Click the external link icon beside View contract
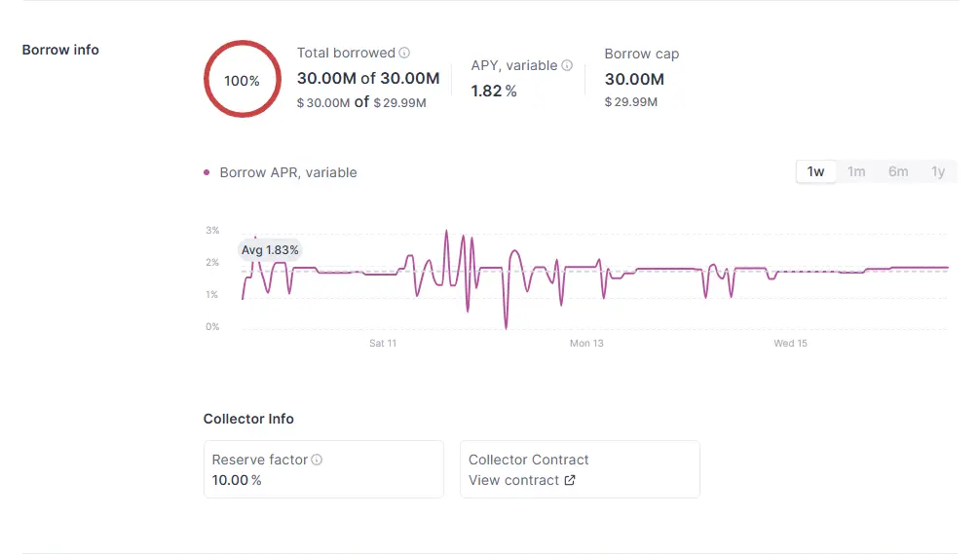 [x=570, y=480]
